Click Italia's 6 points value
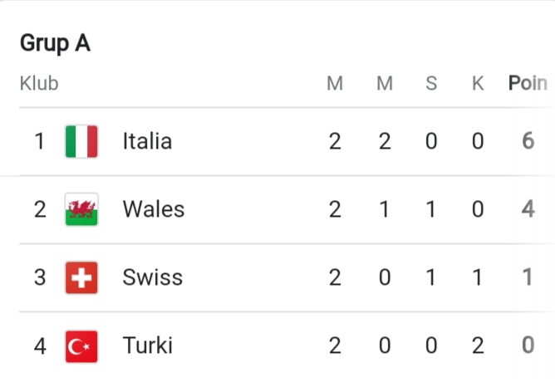 (528, 141)
